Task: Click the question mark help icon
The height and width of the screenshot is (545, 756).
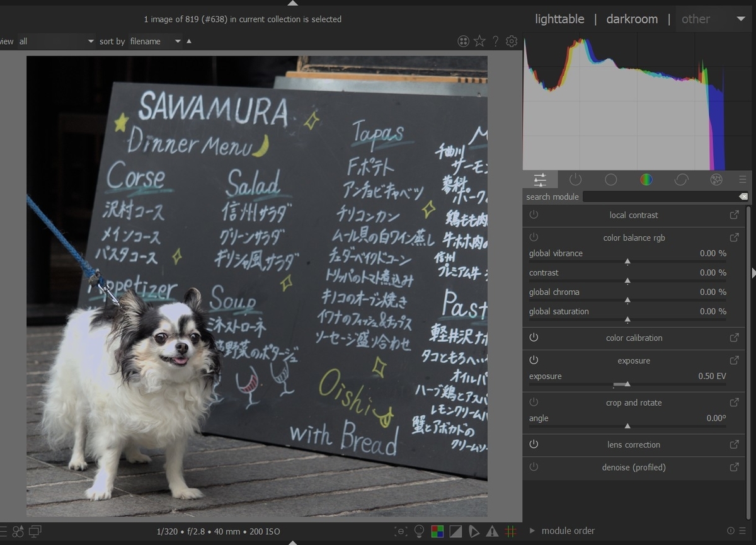Action: point(495,41)
